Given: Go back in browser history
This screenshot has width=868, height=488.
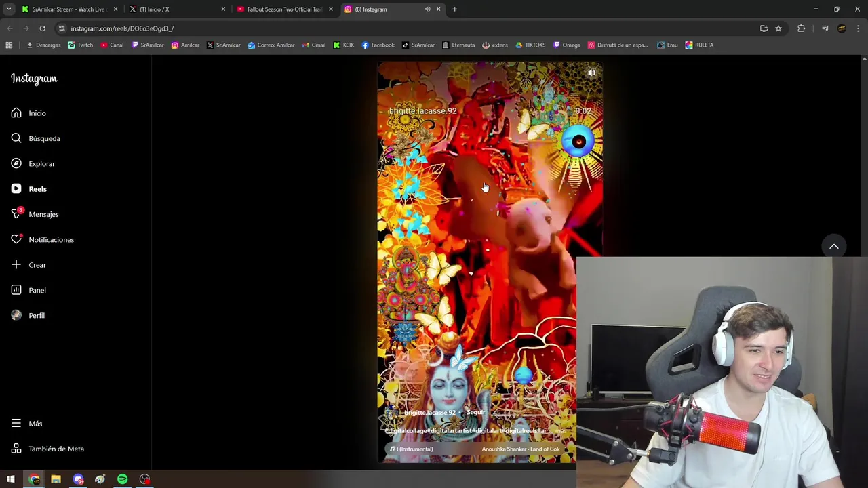Looking at the screenshot, I should click(10, 28).
